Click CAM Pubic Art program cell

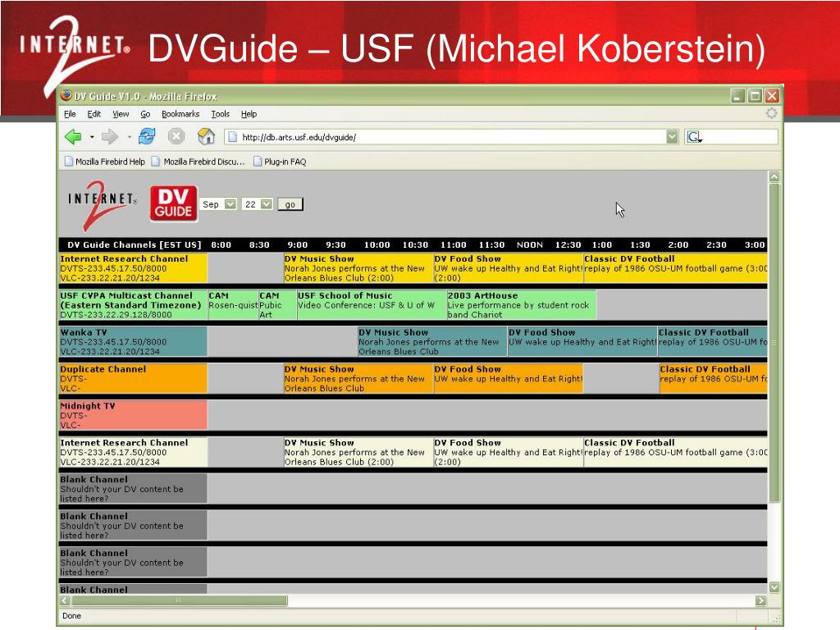pos(277,305)
